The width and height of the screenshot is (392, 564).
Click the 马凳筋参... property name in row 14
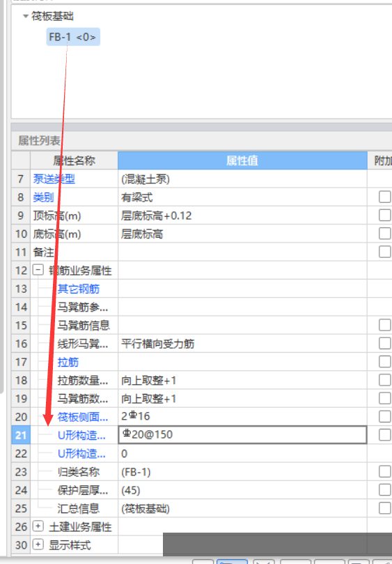[x=83, y=307]
